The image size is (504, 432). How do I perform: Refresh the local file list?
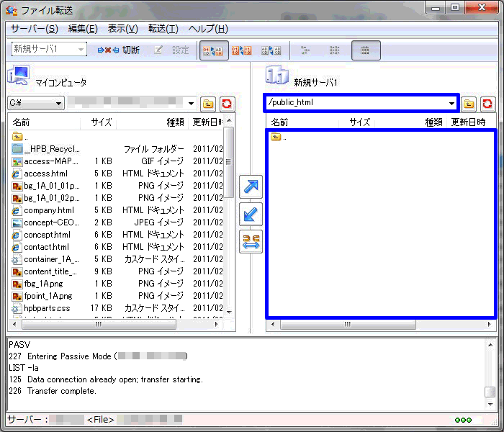[x=228, y=104]
